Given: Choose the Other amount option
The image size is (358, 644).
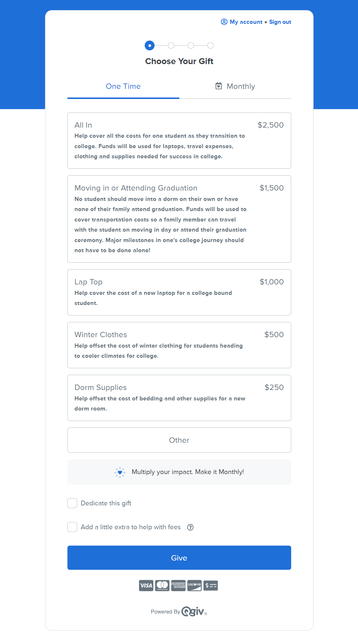Looking at the screenshot, I should tap(179, 440).
